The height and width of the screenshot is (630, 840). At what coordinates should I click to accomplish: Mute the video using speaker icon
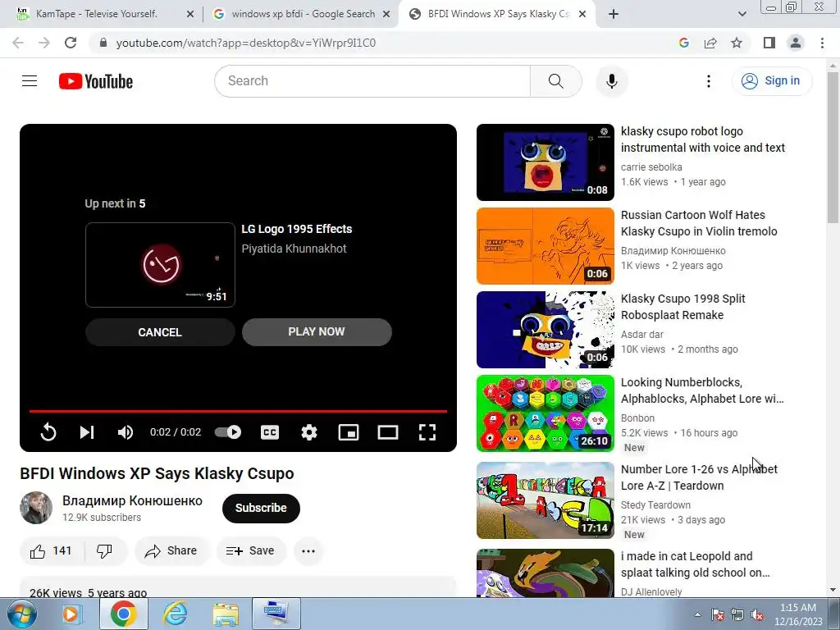click(x=126, y=432)
